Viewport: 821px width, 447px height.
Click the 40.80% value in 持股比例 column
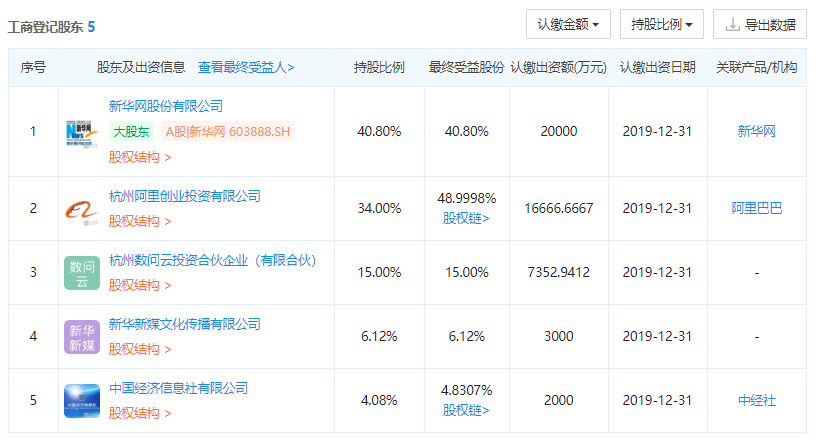pyautogui.click(x=379, y=131)
